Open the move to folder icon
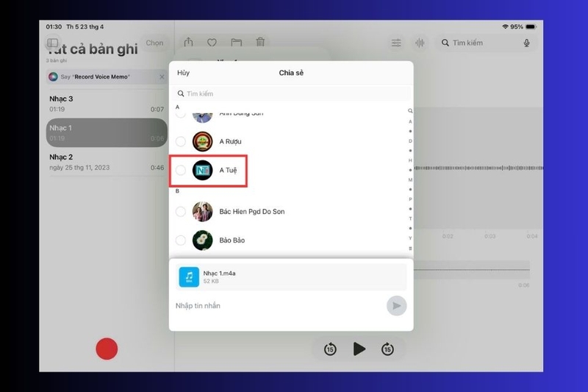The image size is (588, 392). click(x=236, y=43)
